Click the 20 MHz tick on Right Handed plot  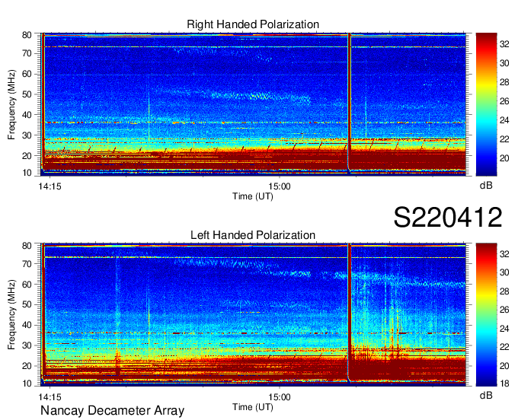27,156
